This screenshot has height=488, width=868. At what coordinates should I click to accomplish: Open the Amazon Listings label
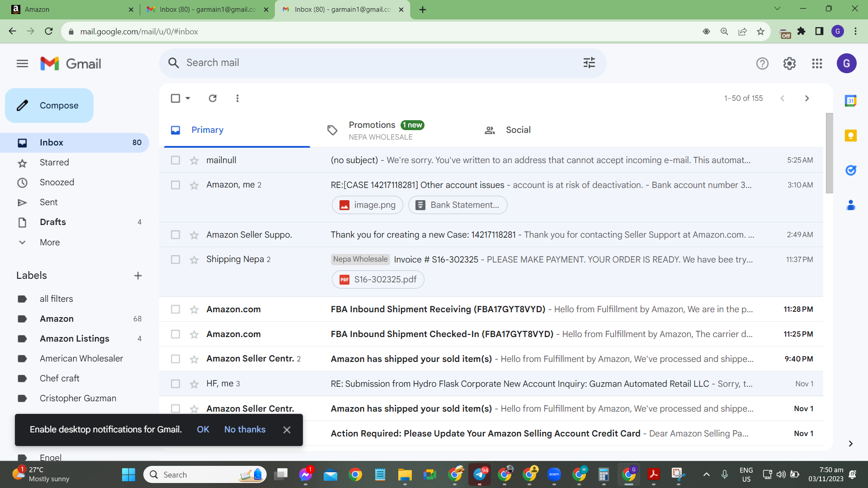pos(75,339)
